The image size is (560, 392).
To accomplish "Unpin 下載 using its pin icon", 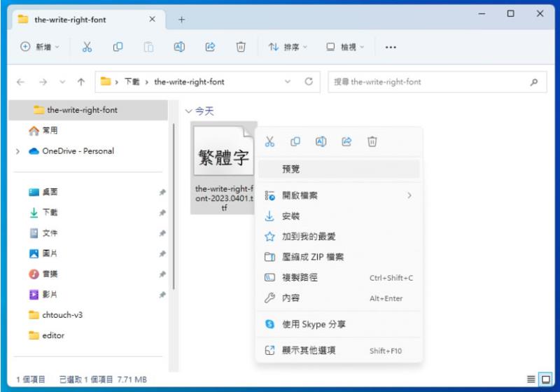I will point(162,213).
